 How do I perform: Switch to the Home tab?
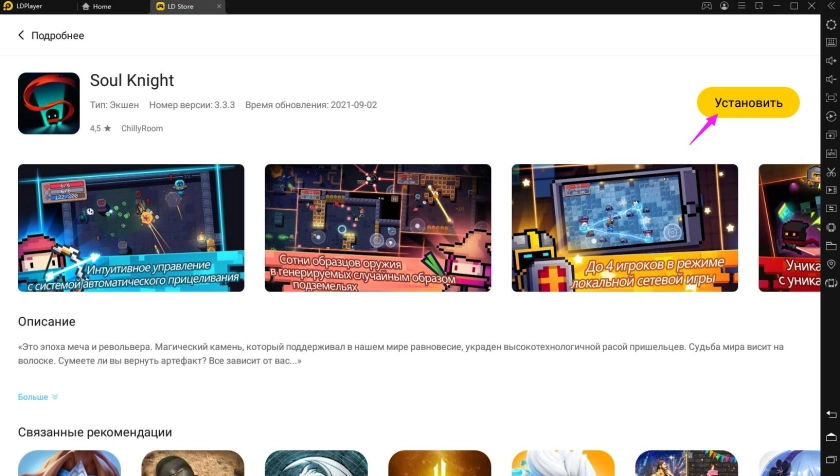97,6
